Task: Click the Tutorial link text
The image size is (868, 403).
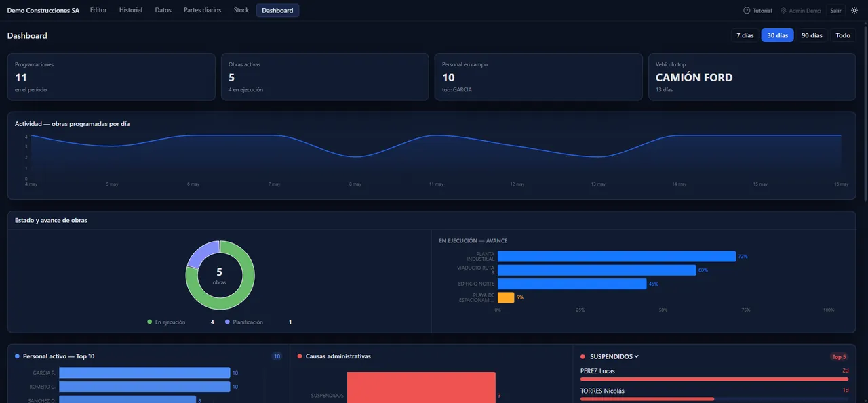Action: click(762, 11)
